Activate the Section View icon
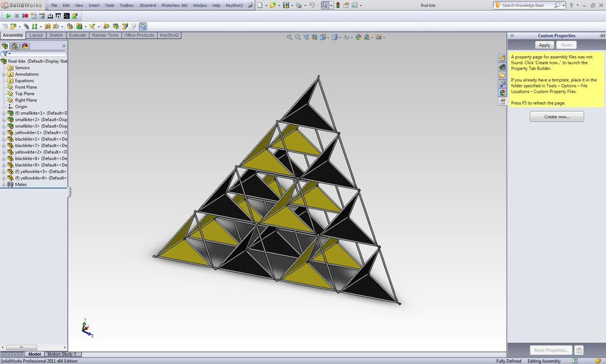 (x=314, y=37)
